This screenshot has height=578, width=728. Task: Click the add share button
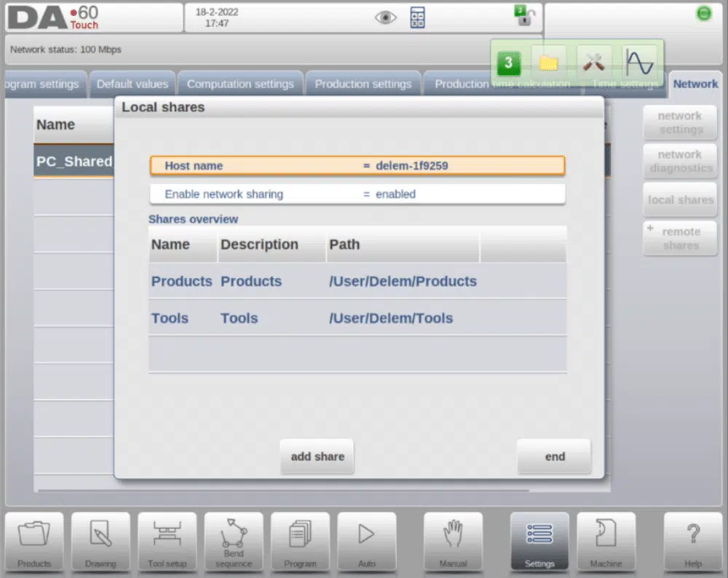pyautogui.click(x=317, y=456)
